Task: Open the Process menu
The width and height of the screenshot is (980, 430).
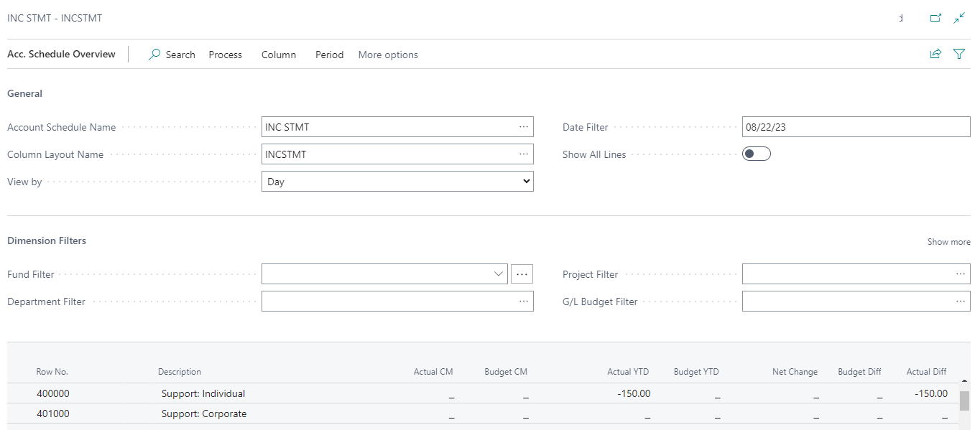Action: (225, 55)
